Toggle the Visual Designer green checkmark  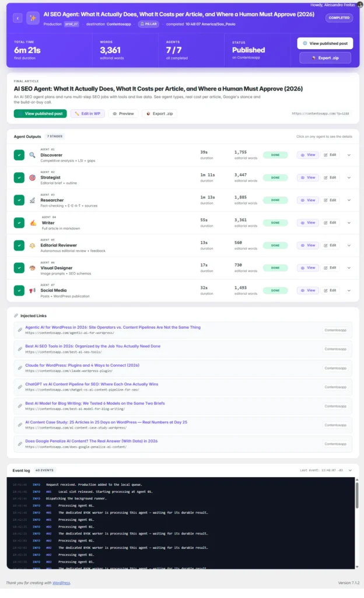tap(19, 268)
